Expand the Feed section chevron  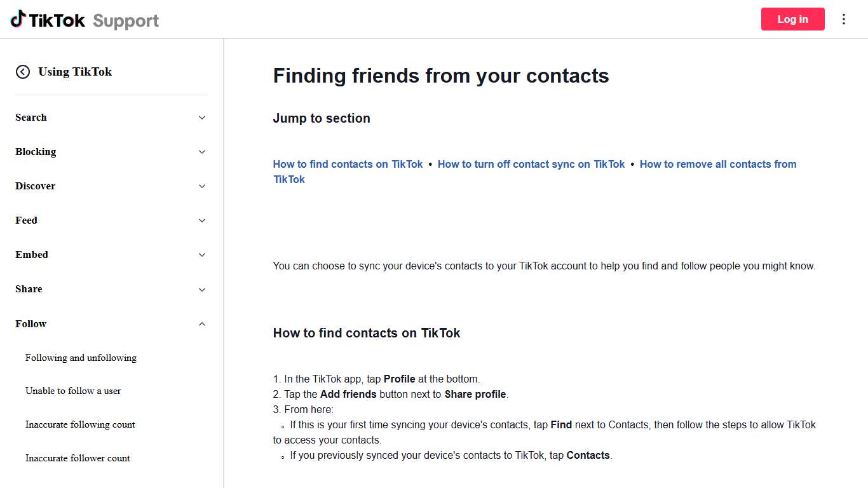[202, 220]
